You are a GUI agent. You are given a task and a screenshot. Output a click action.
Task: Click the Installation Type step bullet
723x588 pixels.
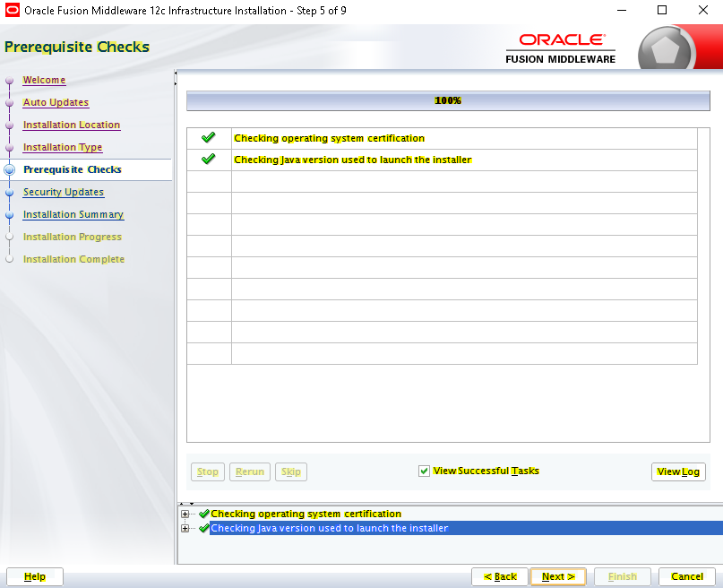pyautogui.click(x=9, y=147)
